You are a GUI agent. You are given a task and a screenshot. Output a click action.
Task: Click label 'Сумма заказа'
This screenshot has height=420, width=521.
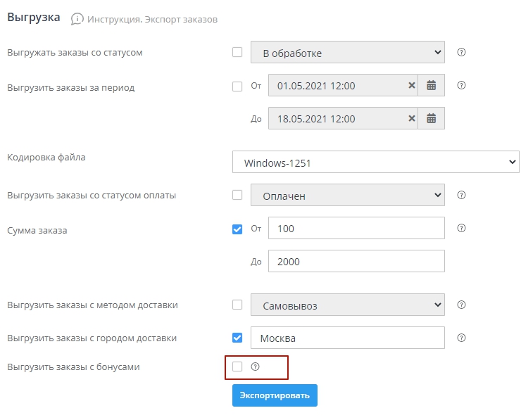click(37, 231)
